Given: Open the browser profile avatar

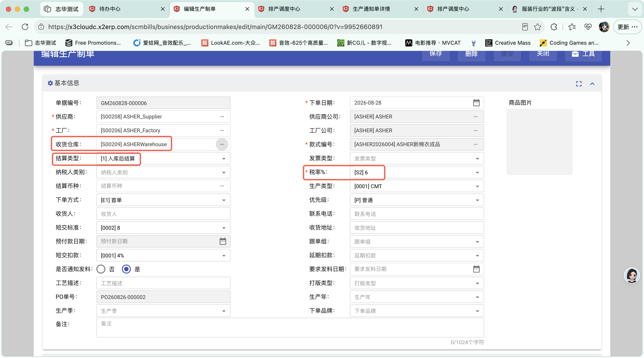Looking at the screenshot, I should pyautogui.click(x=604, y=27).
